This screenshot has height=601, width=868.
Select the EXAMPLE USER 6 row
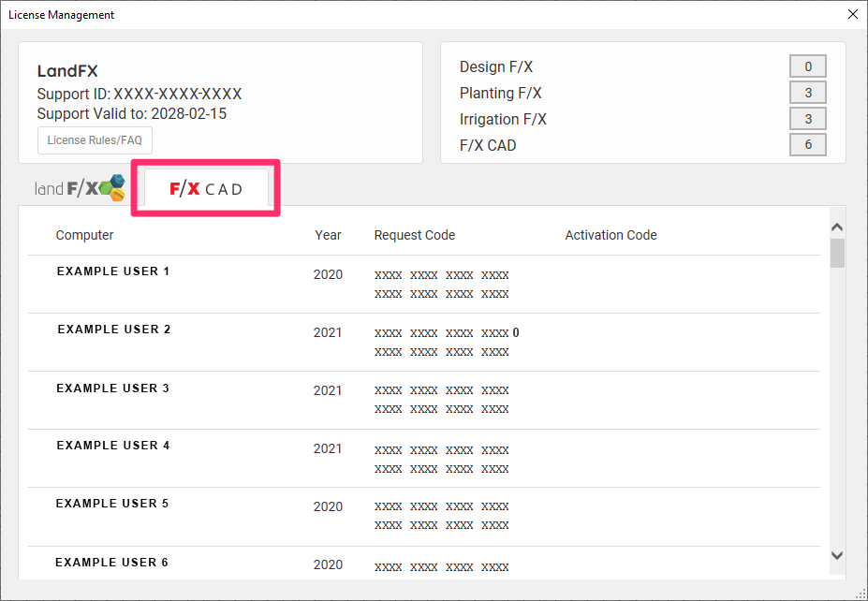424,564
